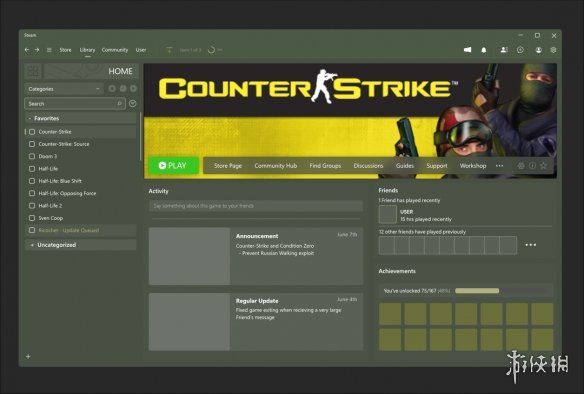Image resolution: width=584 pixels, height=394 pixels.
Task: Open the notifications bell icon
Action: 483,50
